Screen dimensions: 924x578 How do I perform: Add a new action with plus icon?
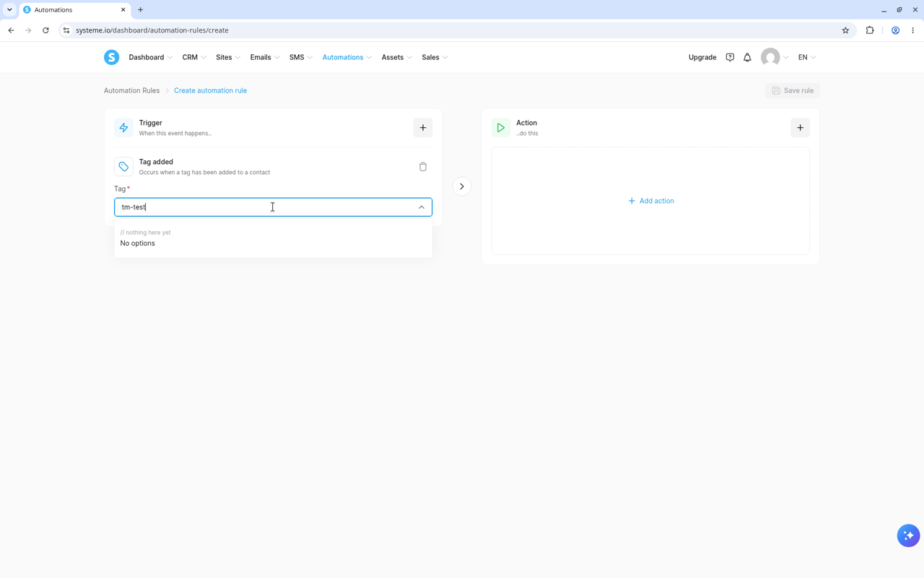pyautogui.click(x=800, y=128)
